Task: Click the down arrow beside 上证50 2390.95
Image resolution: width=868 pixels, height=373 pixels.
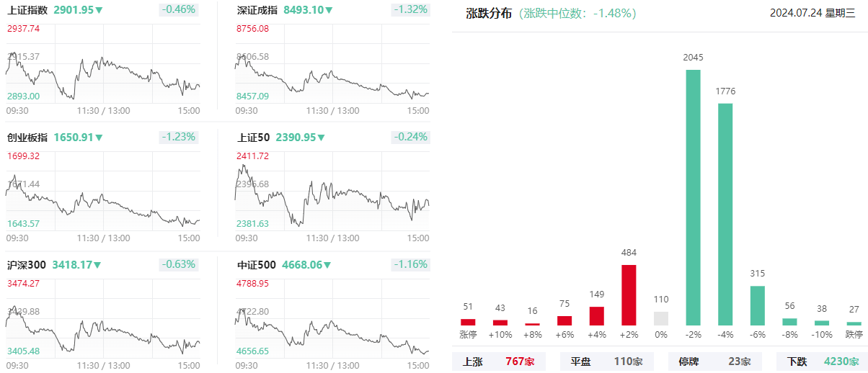Action: tap(320, 138)
